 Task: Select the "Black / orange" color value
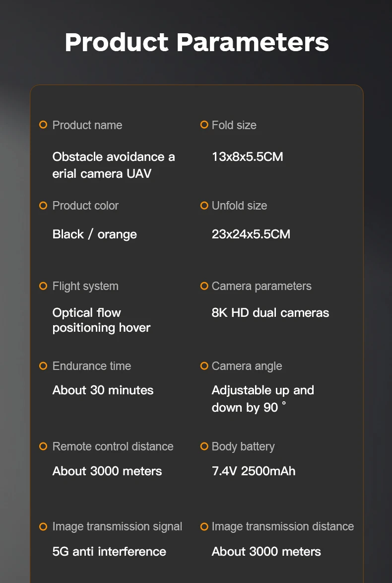(x=94, y=234)
